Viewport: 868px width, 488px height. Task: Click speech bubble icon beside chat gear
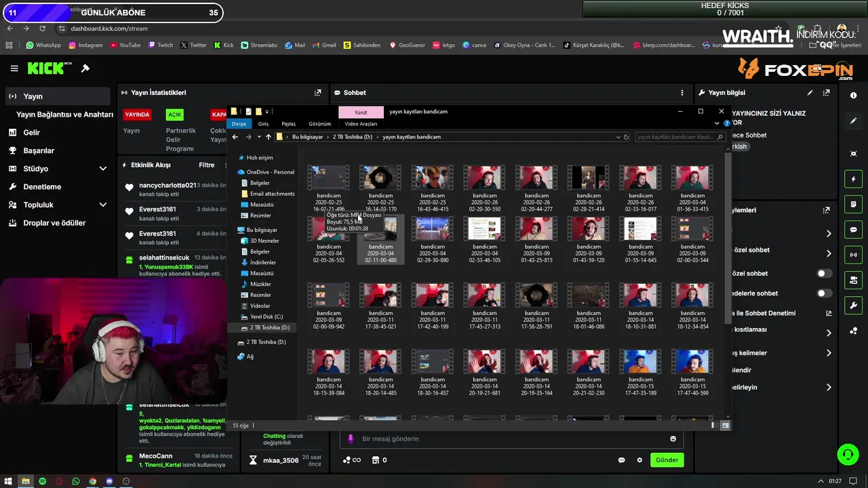(x=621, y=460)
